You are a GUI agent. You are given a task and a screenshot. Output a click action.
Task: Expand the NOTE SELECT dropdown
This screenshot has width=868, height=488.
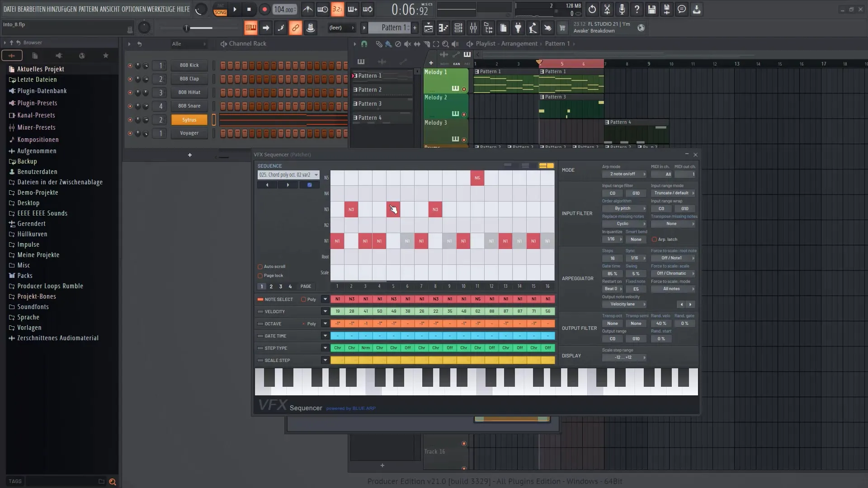[324, 299]
